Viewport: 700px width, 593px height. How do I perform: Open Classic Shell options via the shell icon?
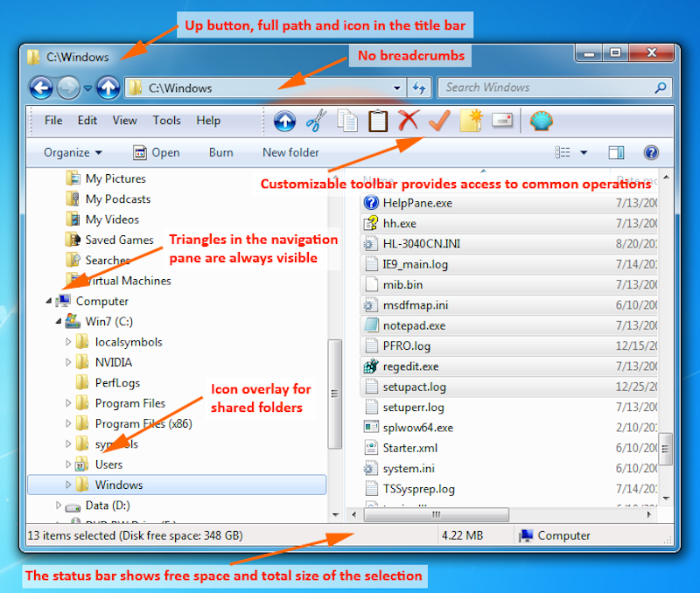541,121
